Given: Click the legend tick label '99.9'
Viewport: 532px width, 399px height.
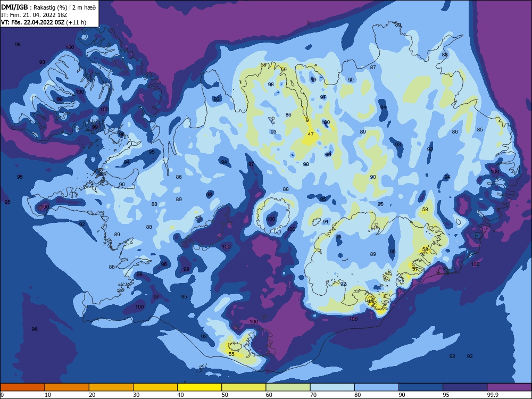Looking at the screenshot, I should [492, 395].
